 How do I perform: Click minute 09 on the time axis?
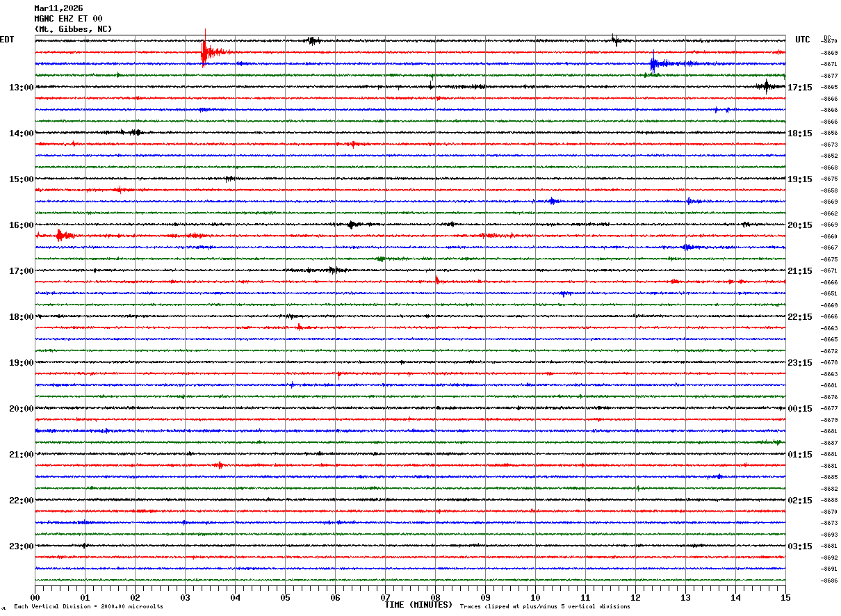coord(485,598)
